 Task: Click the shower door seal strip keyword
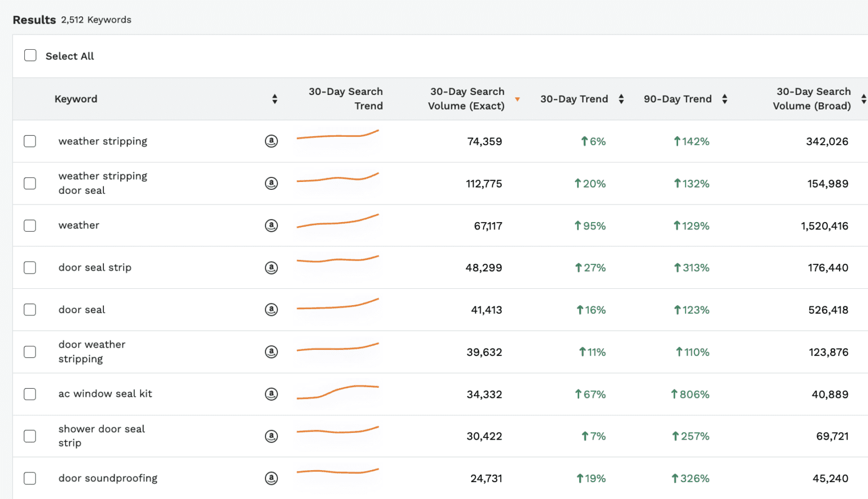point(102,436)
